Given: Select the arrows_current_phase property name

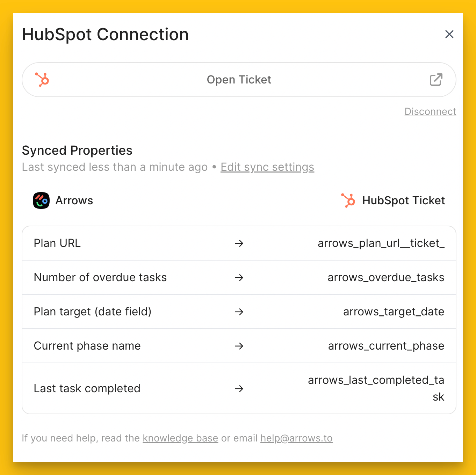Looking at the screenshot, I should point(386,346).
